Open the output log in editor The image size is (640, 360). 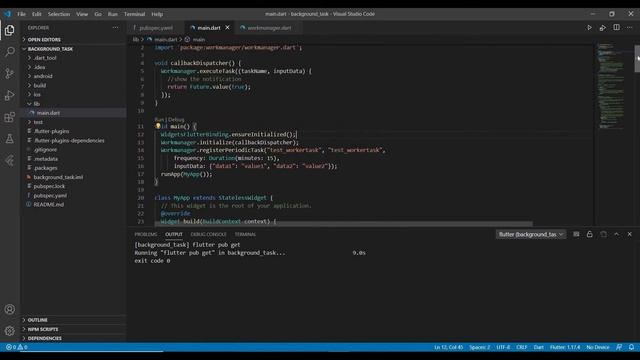click(603, 234)
